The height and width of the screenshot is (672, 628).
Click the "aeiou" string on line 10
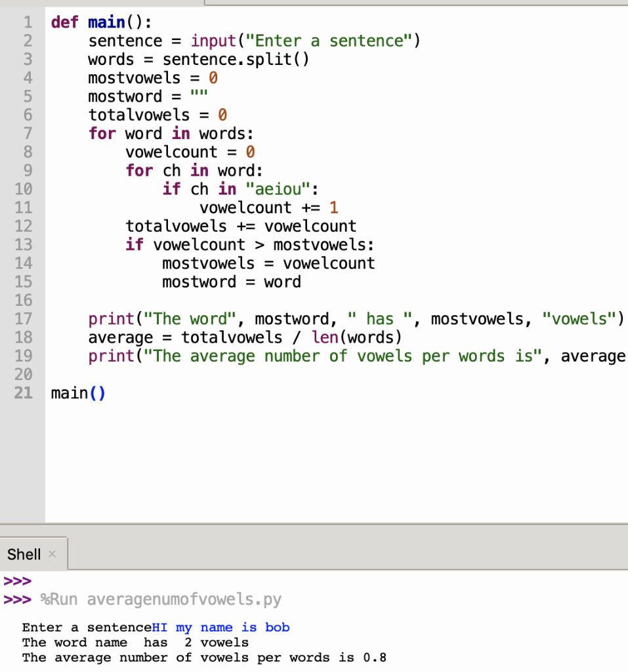278,189
